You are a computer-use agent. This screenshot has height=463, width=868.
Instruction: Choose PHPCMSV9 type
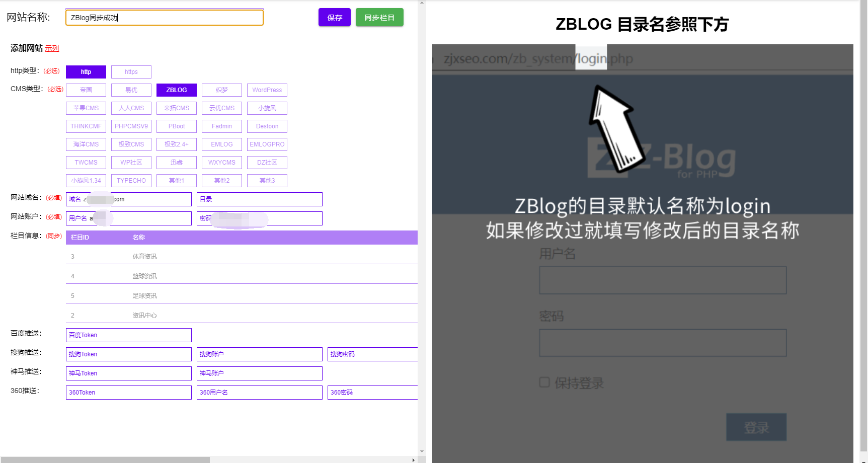(x=131, y=126)
